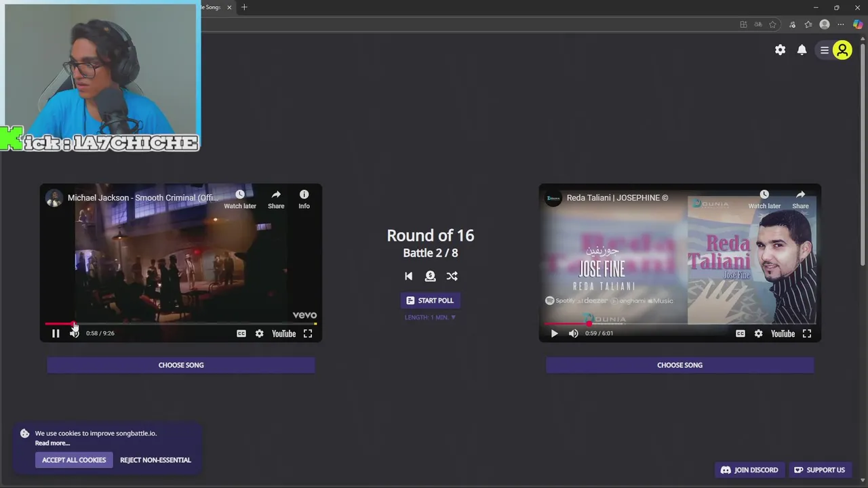Open Reda Taliani video on YouTube
The width and height of the screenshot is (868, 488).
783,333
